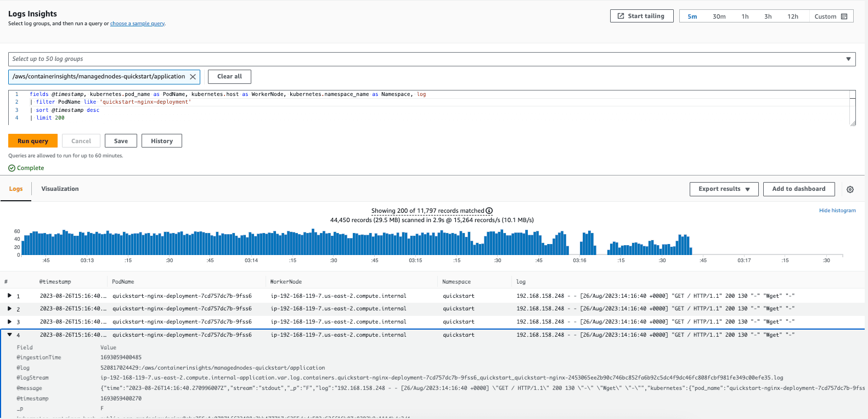Click the log column header
Image resolution: width=868 pixels, height=419 pixels.
tap(521, 282)
